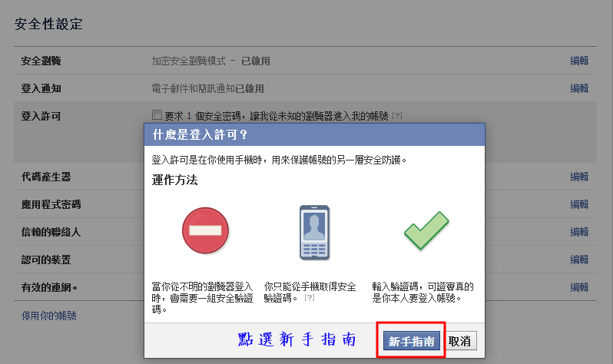Expand the 安全瀏覽 row label
This screenshot has width=613, height=364.
(41, 61)
